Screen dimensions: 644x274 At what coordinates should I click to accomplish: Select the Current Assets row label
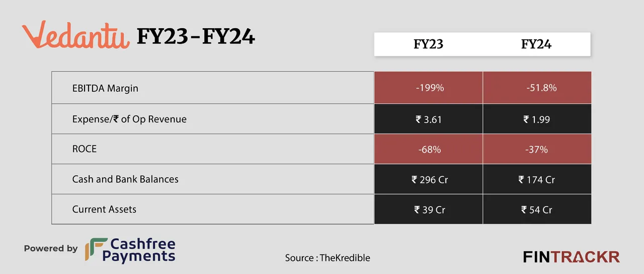click(104, 210)
